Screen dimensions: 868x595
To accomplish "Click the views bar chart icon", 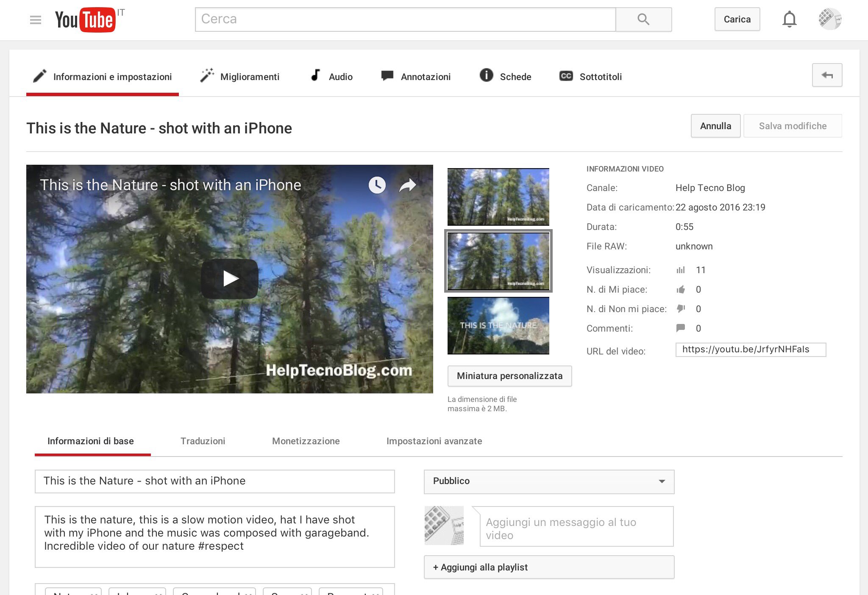I will [x=681, y=270].
